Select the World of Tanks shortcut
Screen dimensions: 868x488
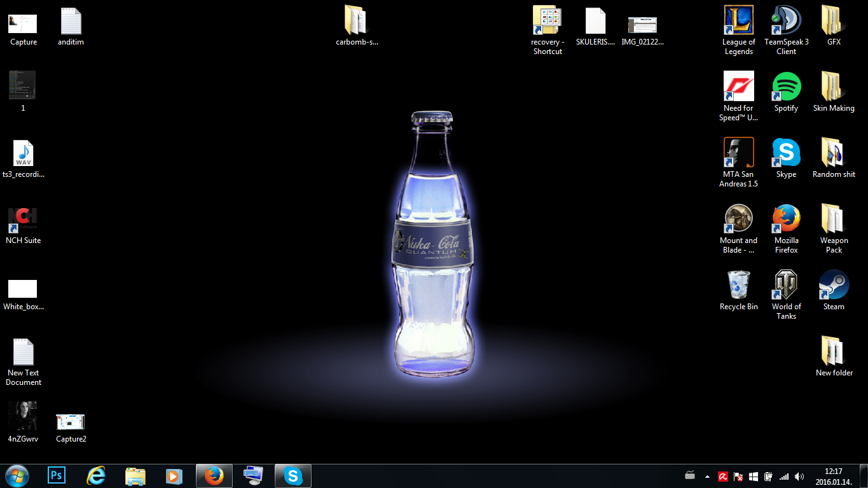click(x=786, y=295)
